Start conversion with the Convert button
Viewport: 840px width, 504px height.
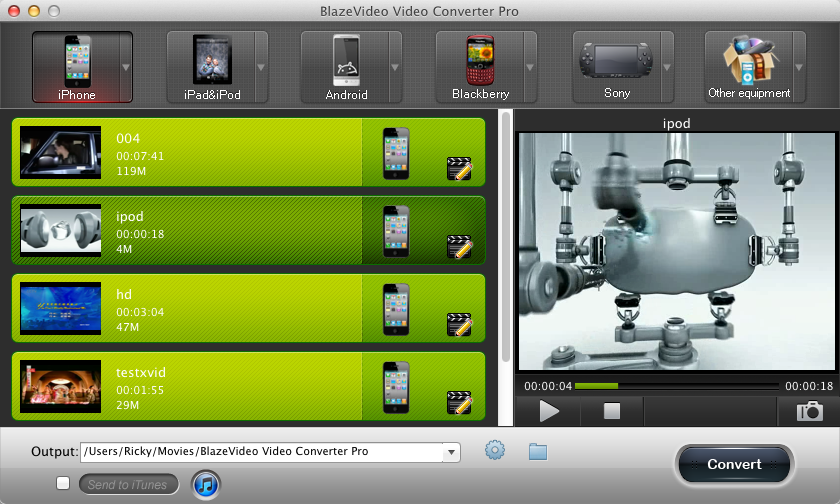[734, 464]
